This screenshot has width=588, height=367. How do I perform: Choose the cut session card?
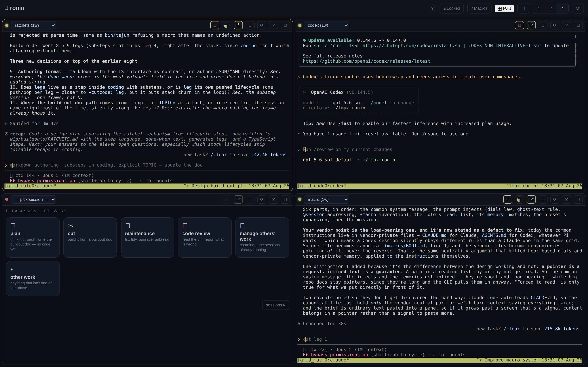tap(90, 237)
